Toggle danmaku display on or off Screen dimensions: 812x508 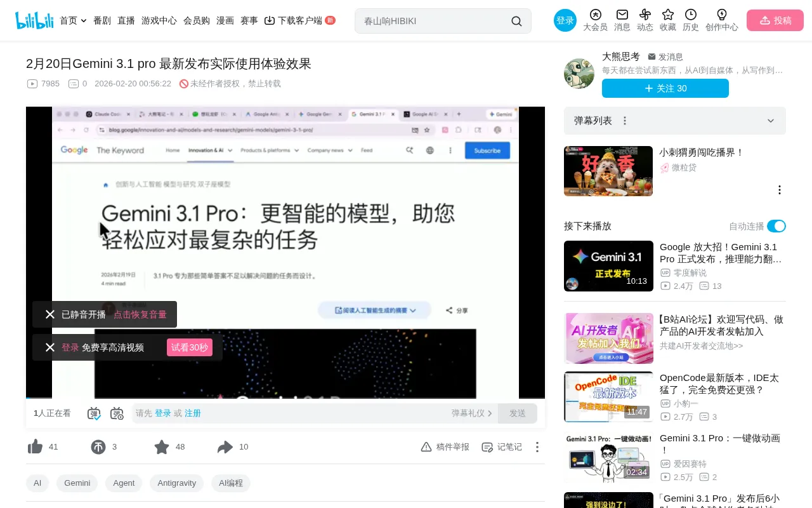coord(94,413)
